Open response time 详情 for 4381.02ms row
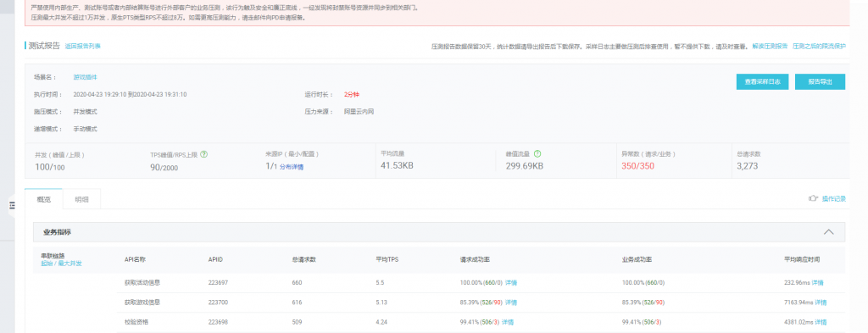 tap(821, 323)
